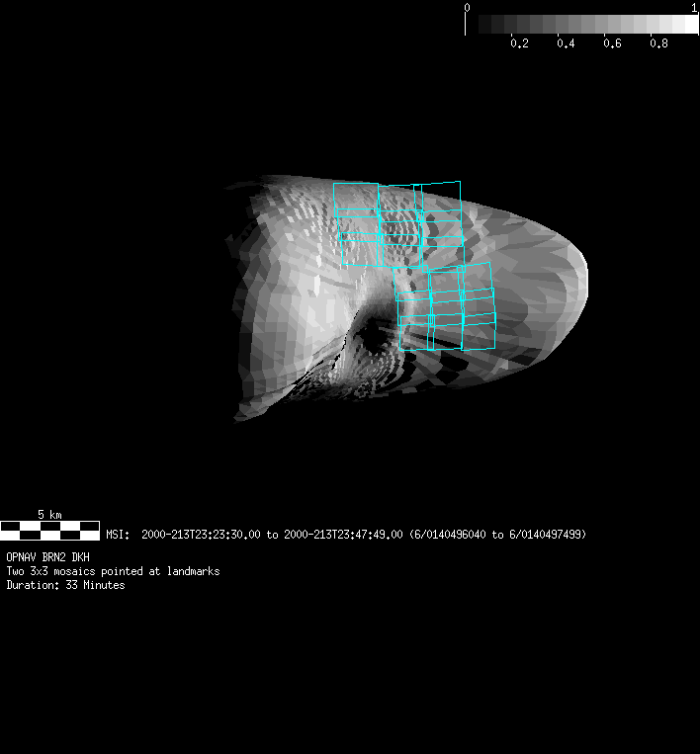700x754 pixels.
Task: Click the 5 km checkered scale bar
Action: [x=49, y=530]
